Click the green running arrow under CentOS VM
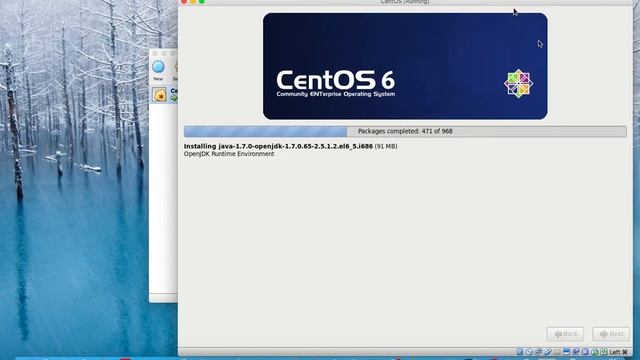Image resolution: width=640 pixels, height=360 pixels. 174,98
